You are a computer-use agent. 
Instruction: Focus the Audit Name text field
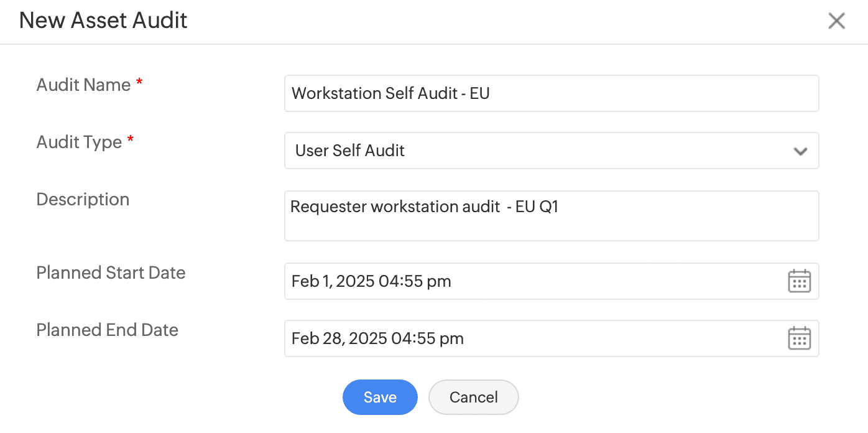(x=551, y=93)
